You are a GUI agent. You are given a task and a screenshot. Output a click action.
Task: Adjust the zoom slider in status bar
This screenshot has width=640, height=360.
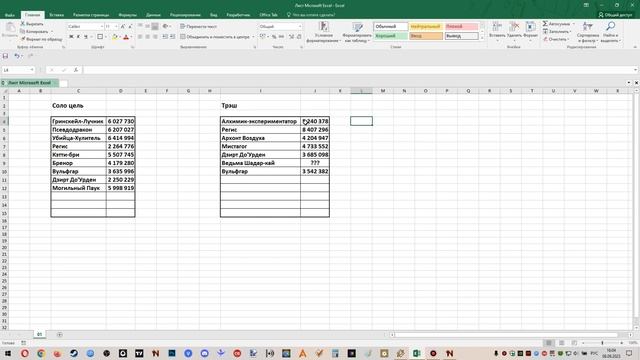point(602,343)
